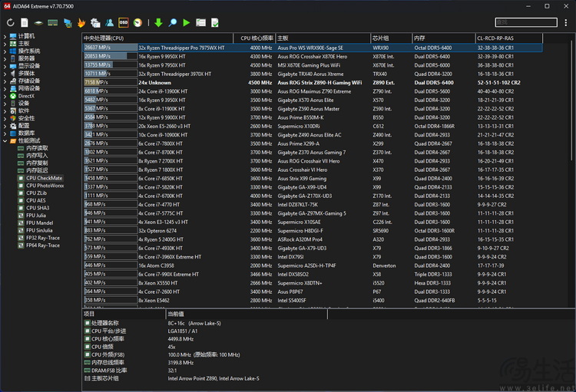Start benchmark with green play icon
The width and height of the screenshot is (576, 392).
point(187,23)
